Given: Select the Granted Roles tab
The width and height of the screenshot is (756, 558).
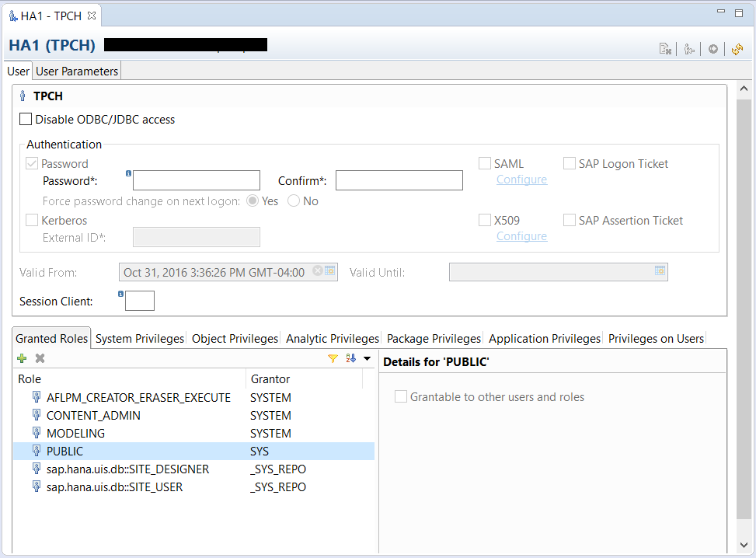Looking at the screenshot, I should 51,339.
